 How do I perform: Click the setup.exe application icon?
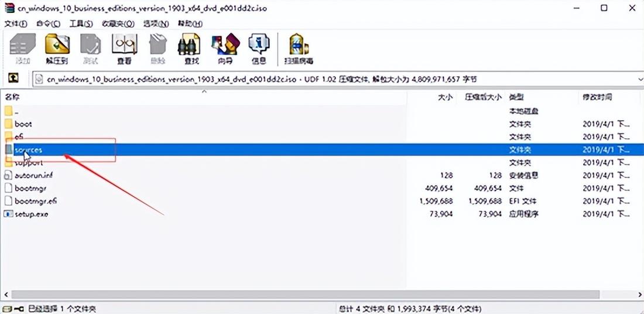[x=9, y=214]
